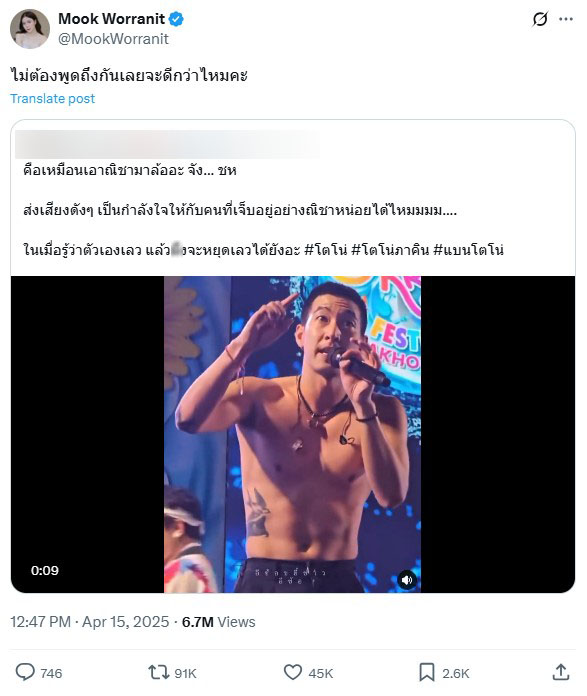Click the reply speech bubble icon
The height and width of the screenshot is (696, 587).
click(25, 672)
